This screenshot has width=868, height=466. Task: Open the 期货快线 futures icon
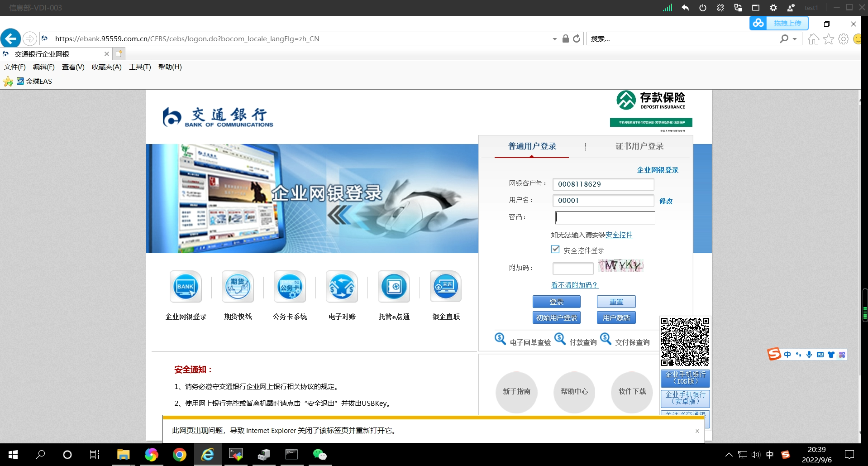[x=238, y=287]
